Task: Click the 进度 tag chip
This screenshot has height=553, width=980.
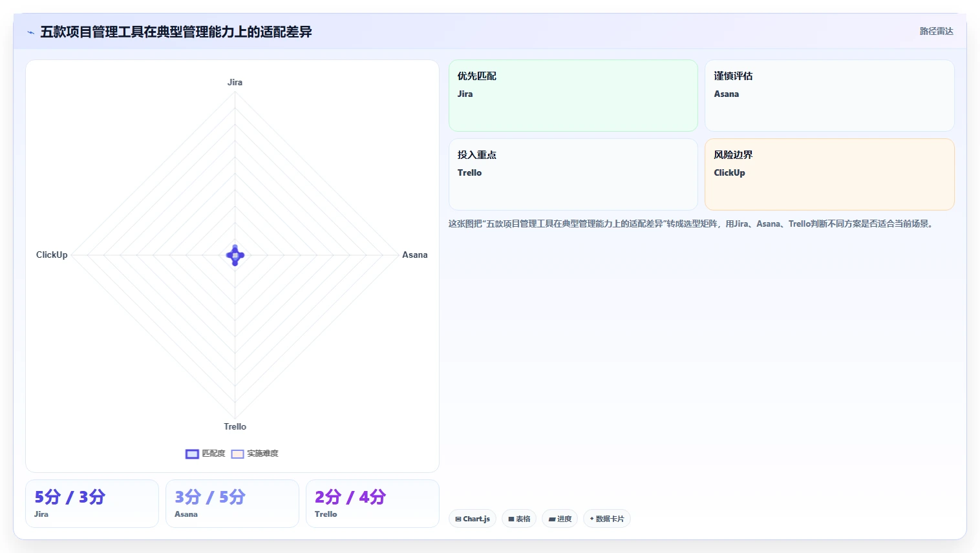Action: 560,519
